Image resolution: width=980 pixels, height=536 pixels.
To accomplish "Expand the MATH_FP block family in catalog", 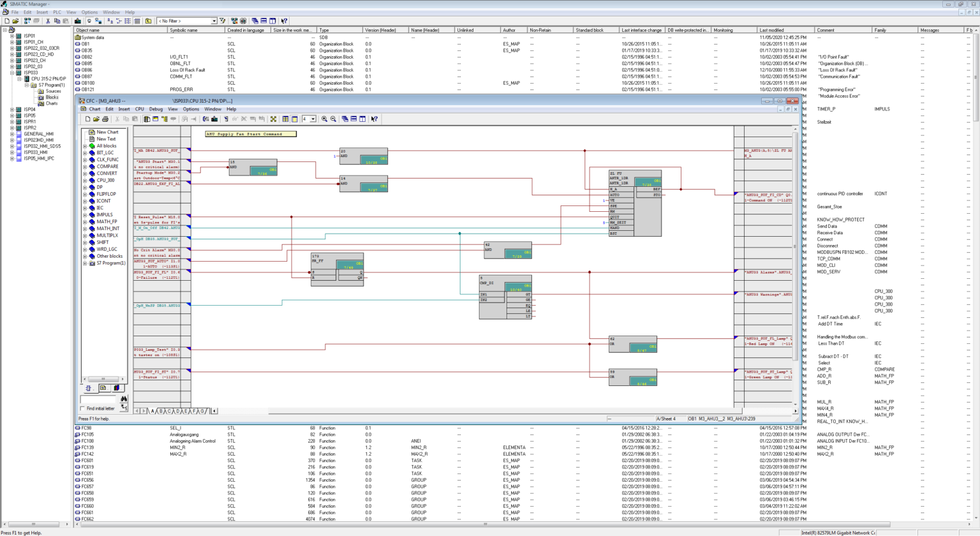I will point(85,221).
